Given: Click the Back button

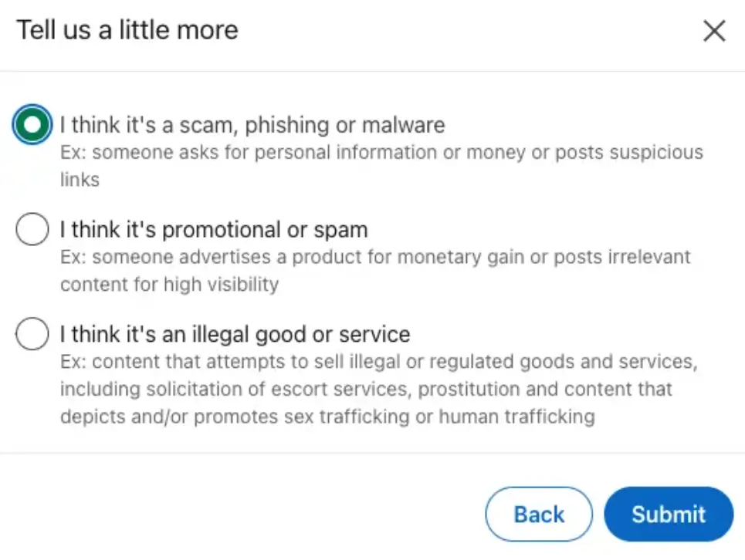Looking at the screenshot, I should click(x=538, y=514).
